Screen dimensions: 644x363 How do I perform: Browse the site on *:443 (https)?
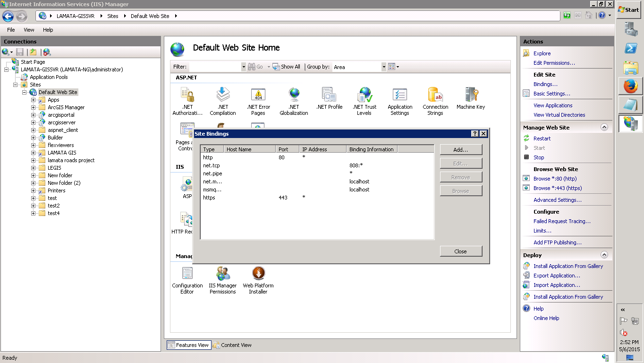click(x=558, y=188)
